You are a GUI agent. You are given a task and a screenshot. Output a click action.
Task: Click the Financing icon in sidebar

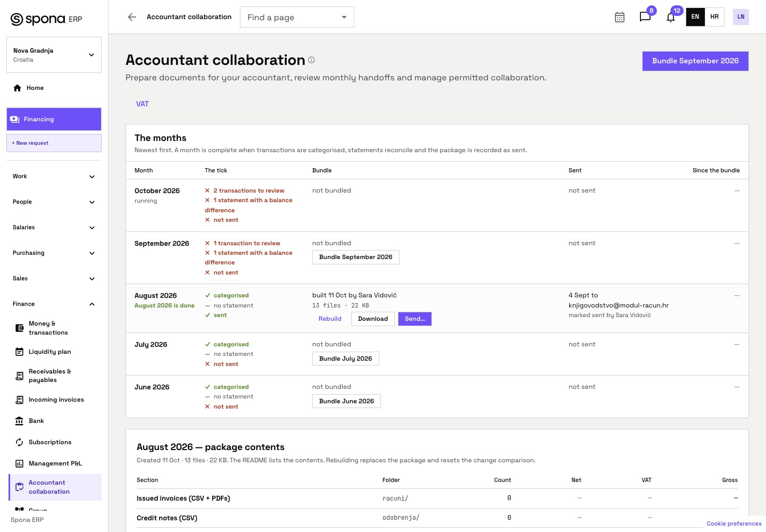pyautogui.click(x=15, y=119)
